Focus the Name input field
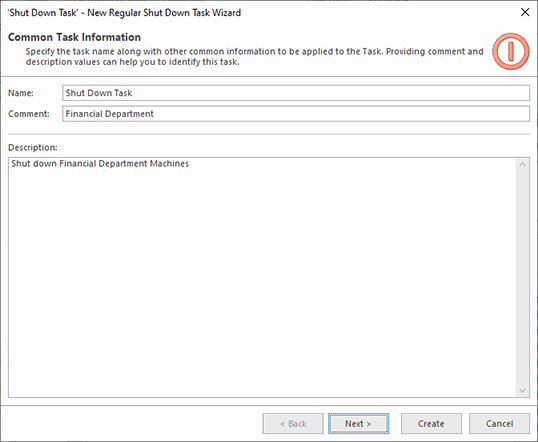Screen dimensions: 538x442 tap(296, 93)
